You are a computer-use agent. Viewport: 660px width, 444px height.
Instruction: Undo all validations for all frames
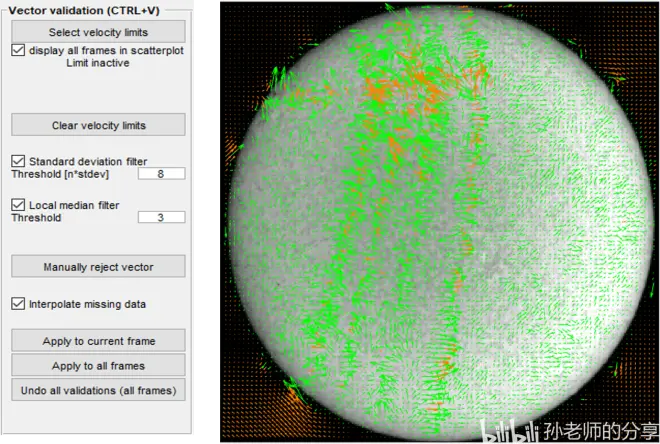98,390
